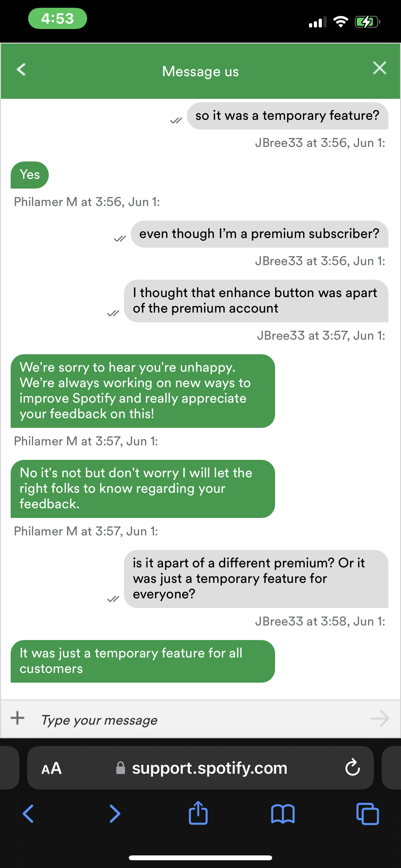Tap the "even though I'm a premium subscriber?" bubble
The height and width of the screenshot is (868, 401).
coord(259,234)
